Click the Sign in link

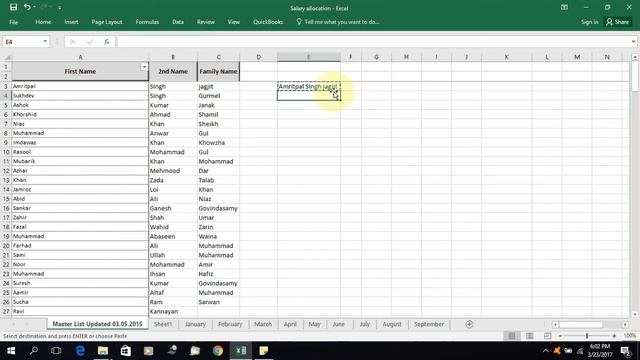(x=589, y=22)
